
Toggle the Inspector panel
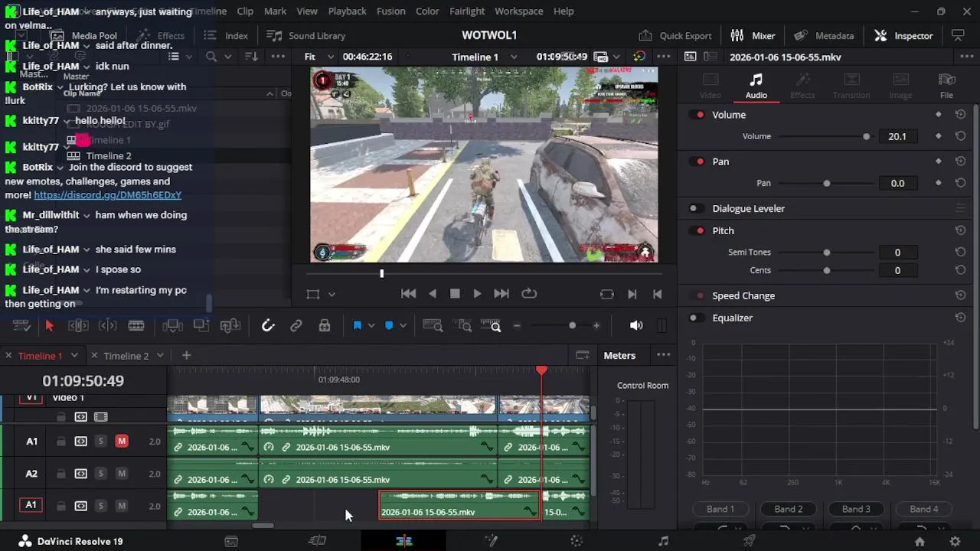(x=904, y=36)
